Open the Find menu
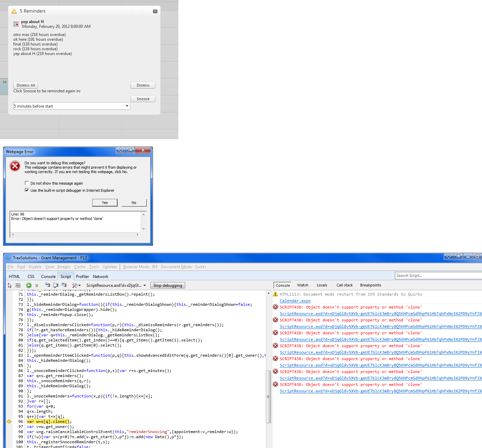 click(21, 267)
